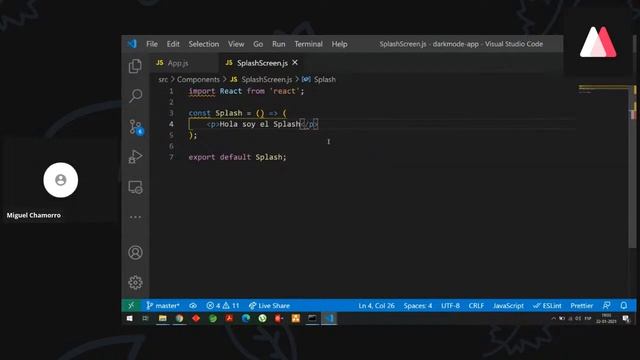Click the Ln 4, Col 26 cursor position
The height and width of the screenshot is (360, 640).
point(376,305)
